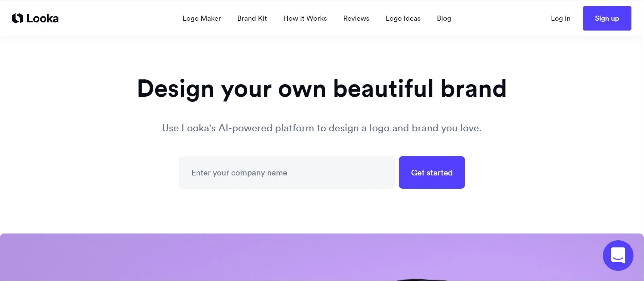This screenshot has height=281, width=644.
Task: Log in to your Looka account
Action: coord(560,18)
